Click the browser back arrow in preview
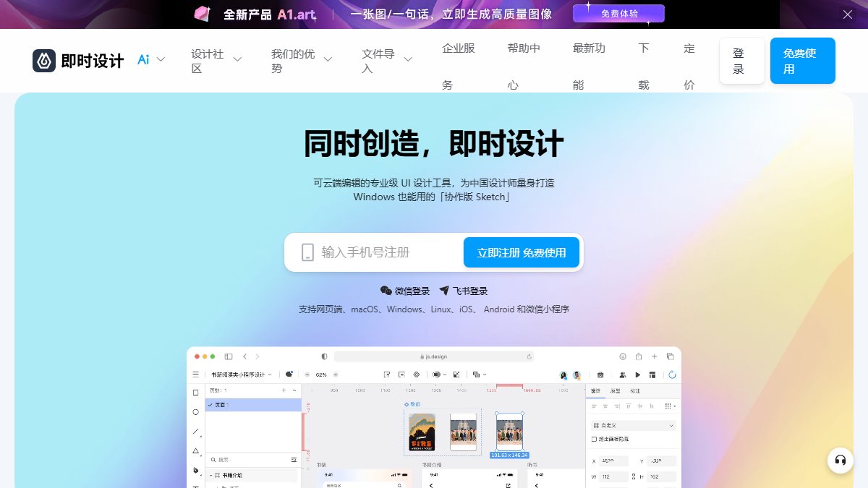This screenshot has height=488, width=868. click(x=244, y=356)
